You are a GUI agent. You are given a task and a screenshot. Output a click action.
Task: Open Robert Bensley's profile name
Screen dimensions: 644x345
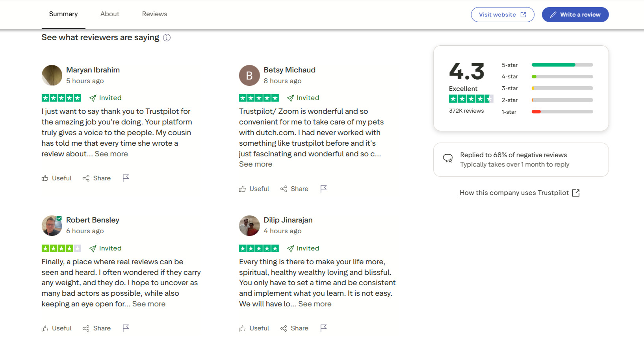(x=93, y=220)
